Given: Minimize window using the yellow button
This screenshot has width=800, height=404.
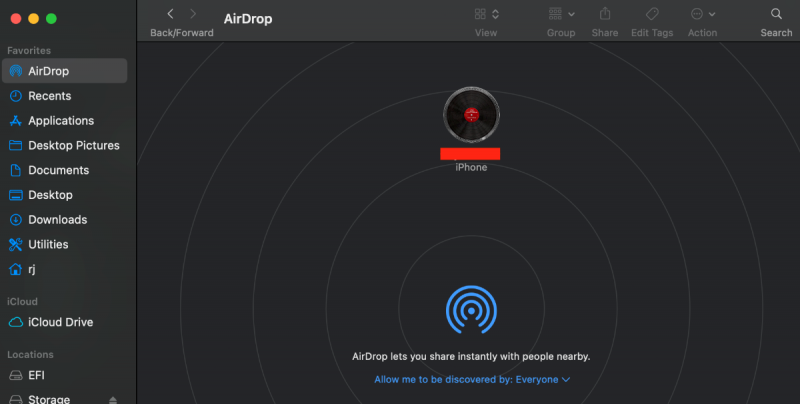Looking at the screenshot, I should point(34,19).
